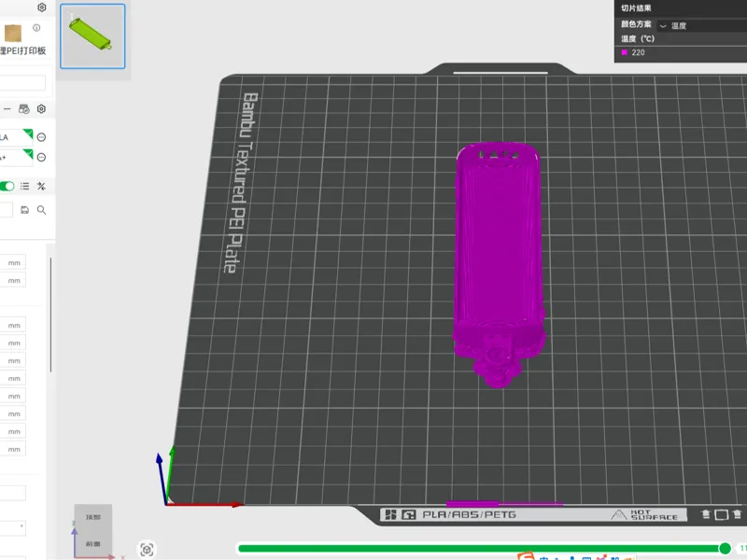This screenshot has width=747, height=560.
Task: Click the second mm value field in settings
Action: coord(13,280)
